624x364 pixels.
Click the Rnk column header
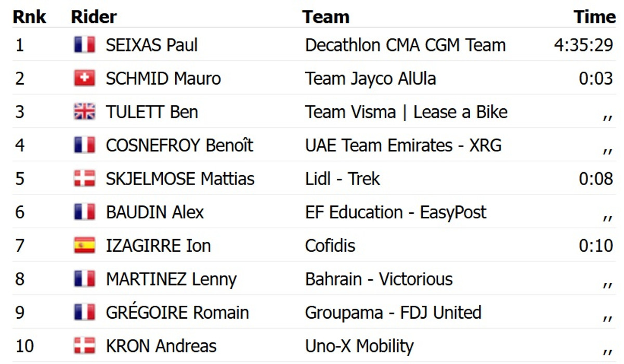30,17
